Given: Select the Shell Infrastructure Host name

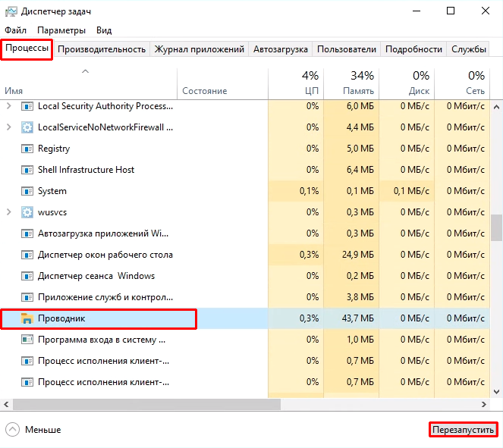Looking at the screenshot, I should tap(86, 170).
